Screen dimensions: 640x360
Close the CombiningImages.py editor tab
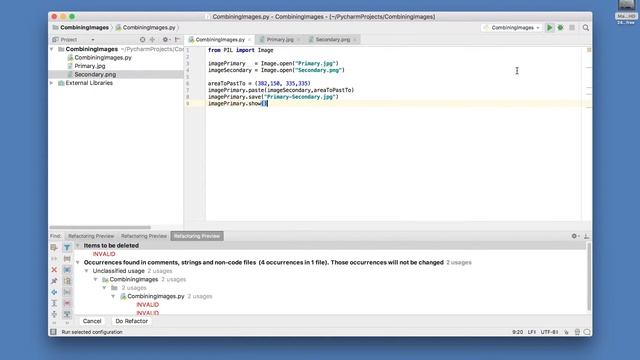(249, 40)
